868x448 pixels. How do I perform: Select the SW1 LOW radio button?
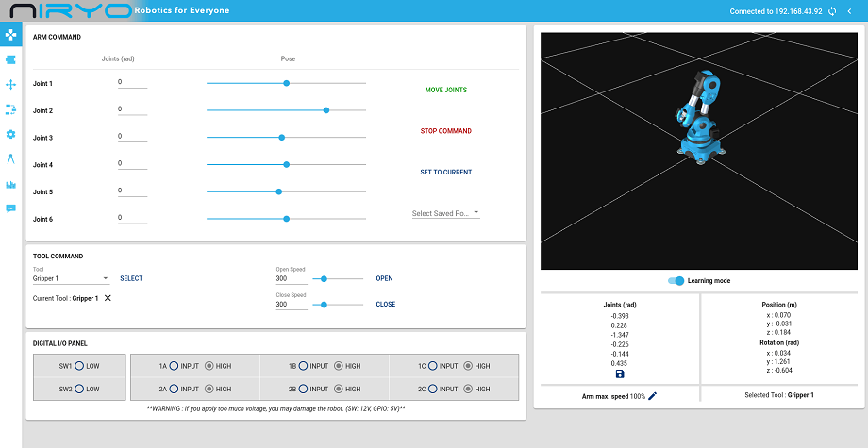pyautogui.click(x=79, y=366)
